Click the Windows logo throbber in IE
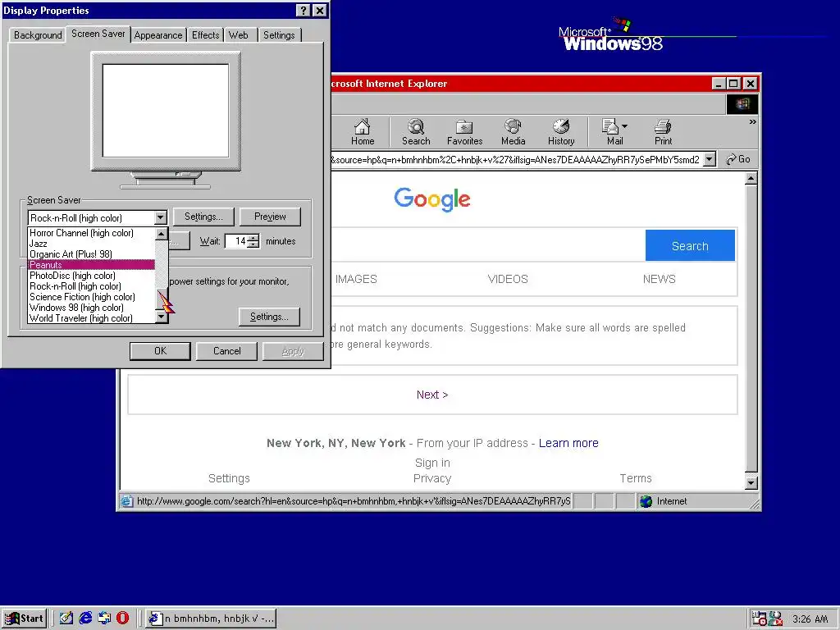The width and height of the screenshot is (840, 630). [x=742, y=104]
